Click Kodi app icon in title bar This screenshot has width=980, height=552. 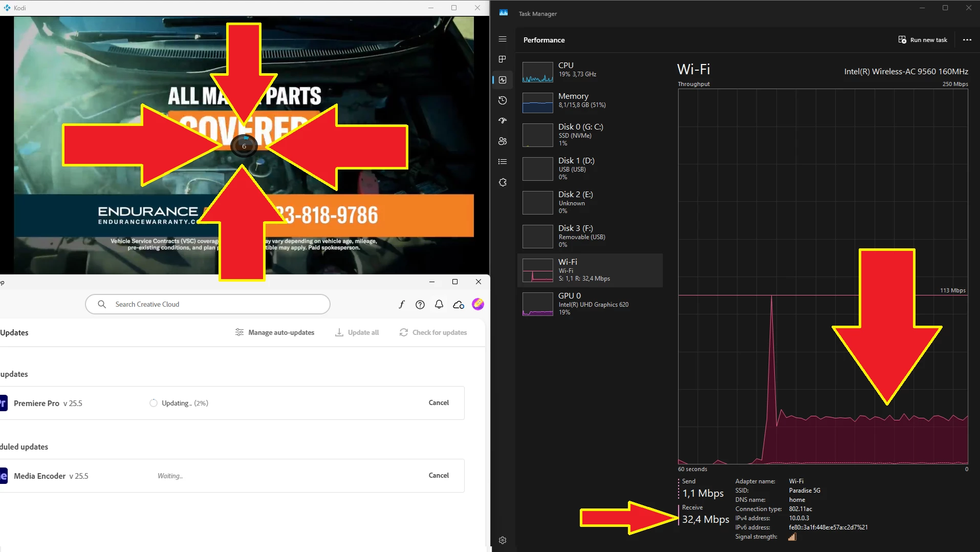tap(7, 8)
